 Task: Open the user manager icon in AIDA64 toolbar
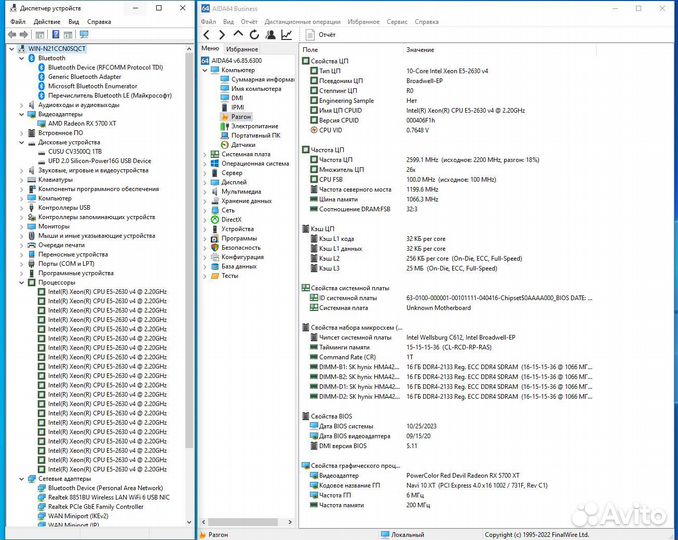point(268,35)
